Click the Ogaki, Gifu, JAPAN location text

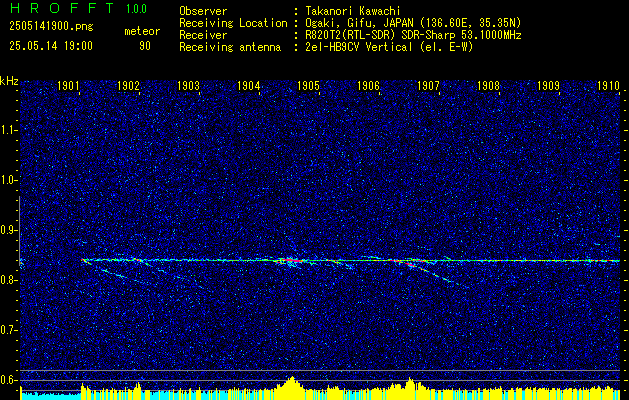point(413,23)
